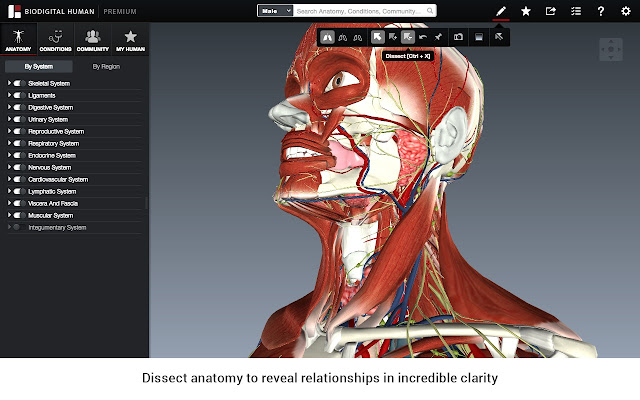Click the anatomy search input field
Viewport: 640px width, 400px height.
365,11
